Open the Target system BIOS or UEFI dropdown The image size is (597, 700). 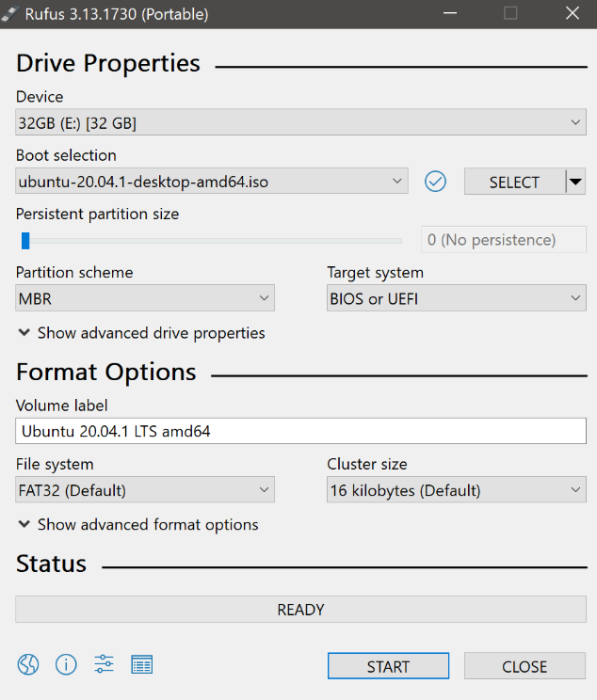[457, 298]
